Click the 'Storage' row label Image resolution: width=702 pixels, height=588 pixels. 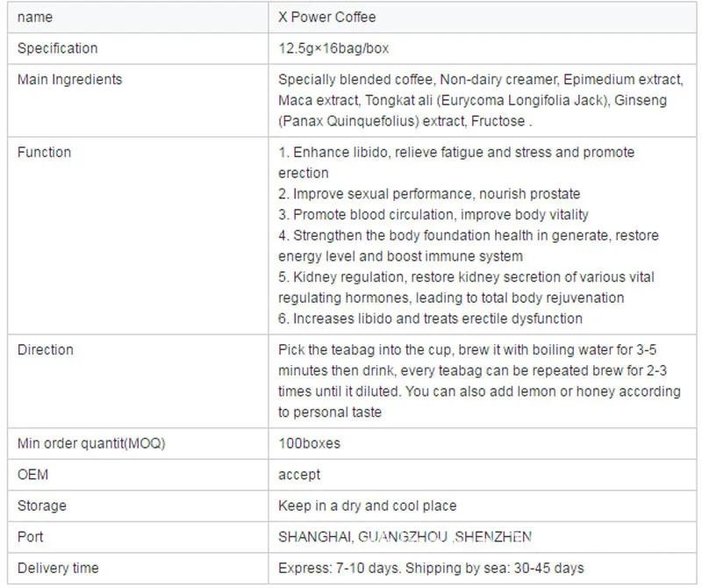pyautogui.click(x=42, y=506)
